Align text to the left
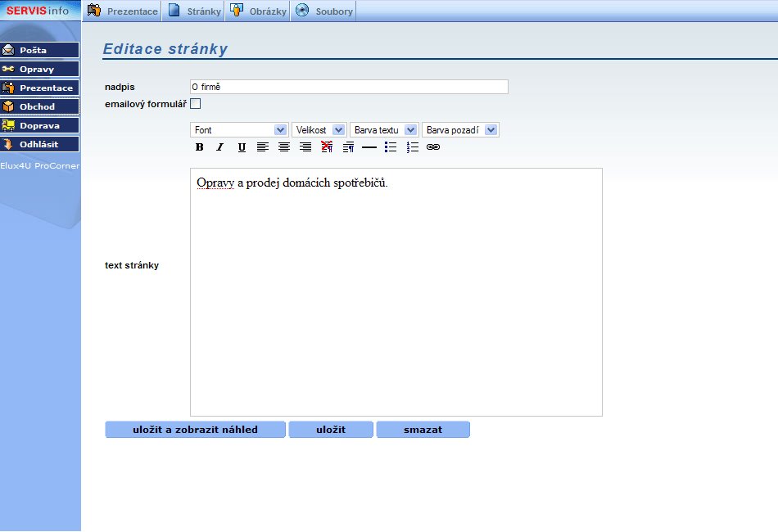The height and width of the screenshot is (532, 778). [263, 147]
